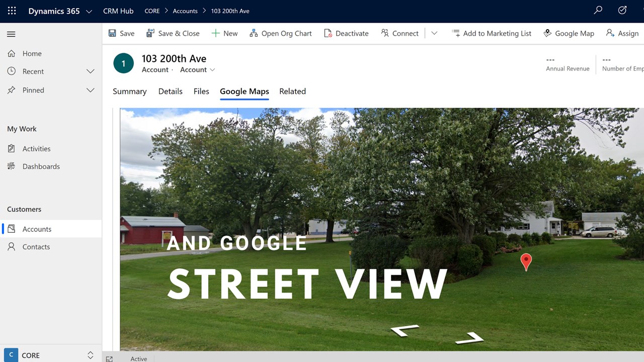Screen dimensions: 644x362
Task: Click the Street View panorama image
Action: click(382, 229)
